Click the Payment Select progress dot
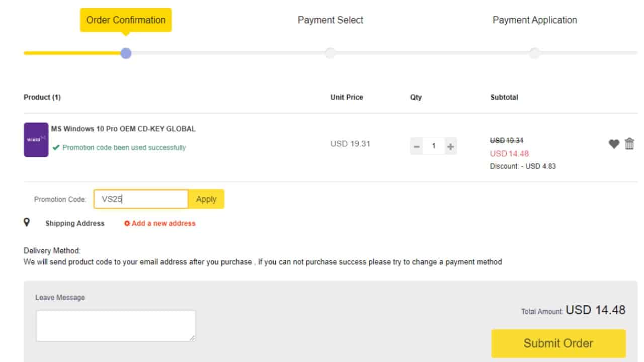Image resolution: width=644 pixels, height=362 pixels. (331, 53)
